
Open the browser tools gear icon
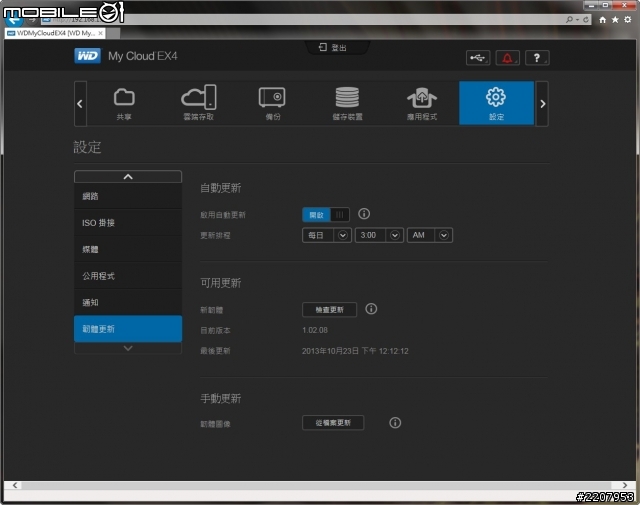628,20
